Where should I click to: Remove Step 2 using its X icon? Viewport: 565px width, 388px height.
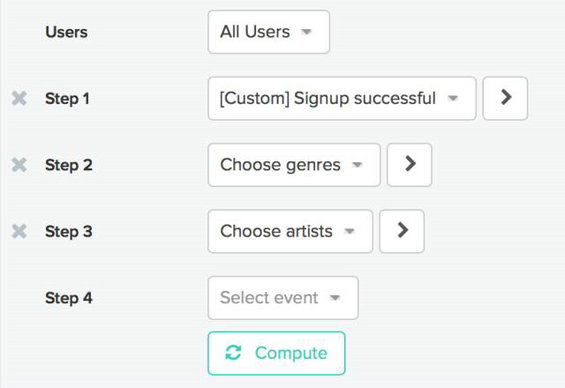[19, 165]
